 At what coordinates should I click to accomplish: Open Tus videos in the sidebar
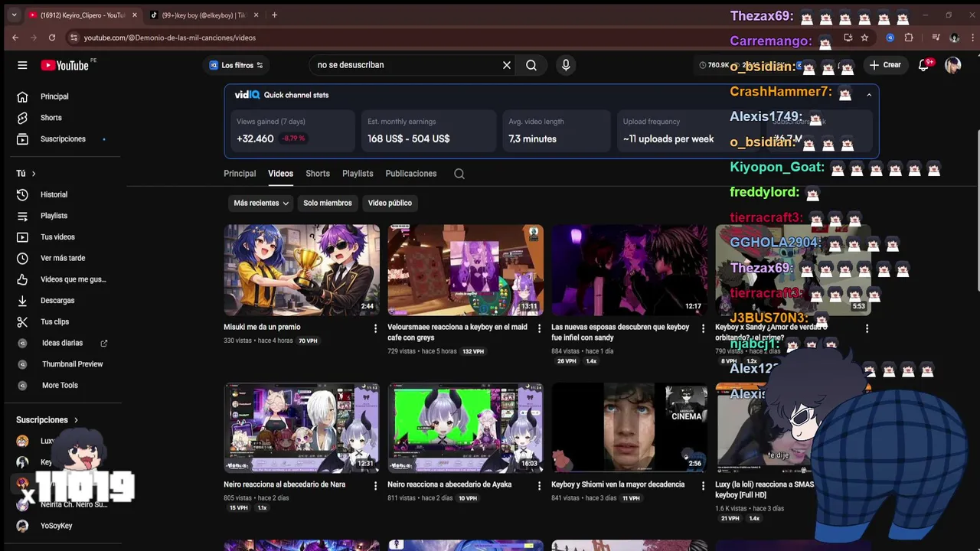point(57,237)
